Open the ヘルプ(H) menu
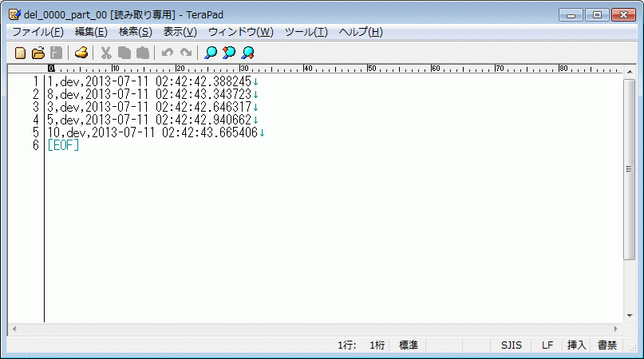This screenshot has height=359, width=644. 361,32
